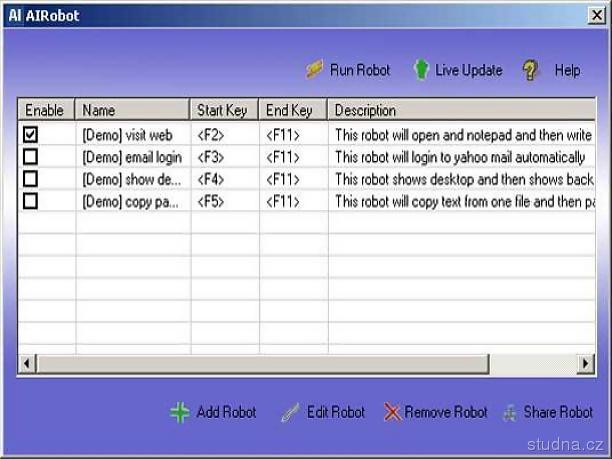The width and height of the screenshot is (612, 459).
Task: Enable the [Demo] copy pa... robot checkbox
Action: 30,201
